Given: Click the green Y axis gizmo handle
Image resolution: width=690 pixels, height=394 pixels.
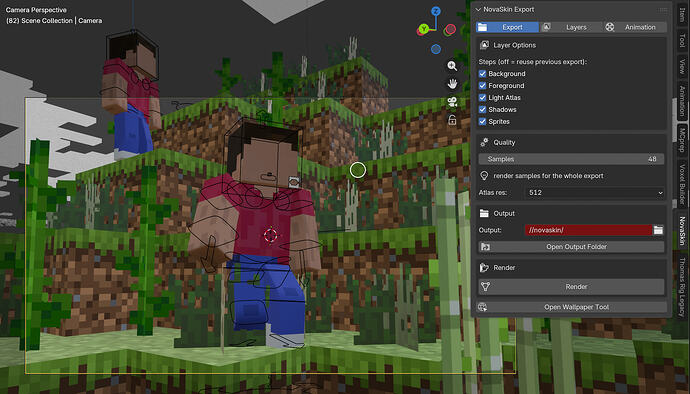Looking at the screenshot, I should point(423,29).
